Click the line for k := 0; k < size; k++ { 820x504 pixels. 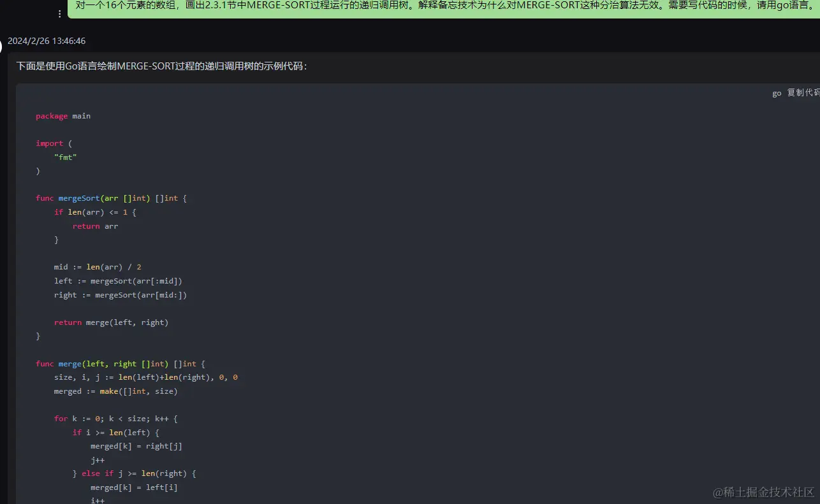[x=115, y=419]
